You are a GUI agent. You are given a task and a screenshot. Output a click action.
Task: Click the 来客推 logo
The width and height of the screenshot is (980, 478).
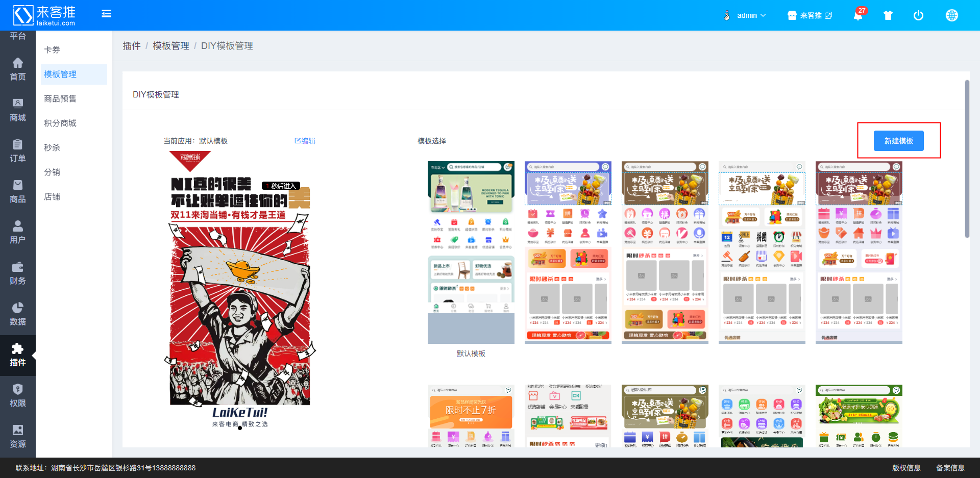44,15
